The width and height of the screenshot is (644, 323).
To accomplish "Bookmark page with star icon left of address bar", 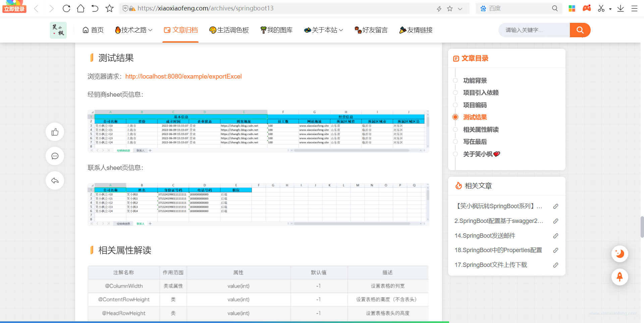I will (x=109, y=8).
